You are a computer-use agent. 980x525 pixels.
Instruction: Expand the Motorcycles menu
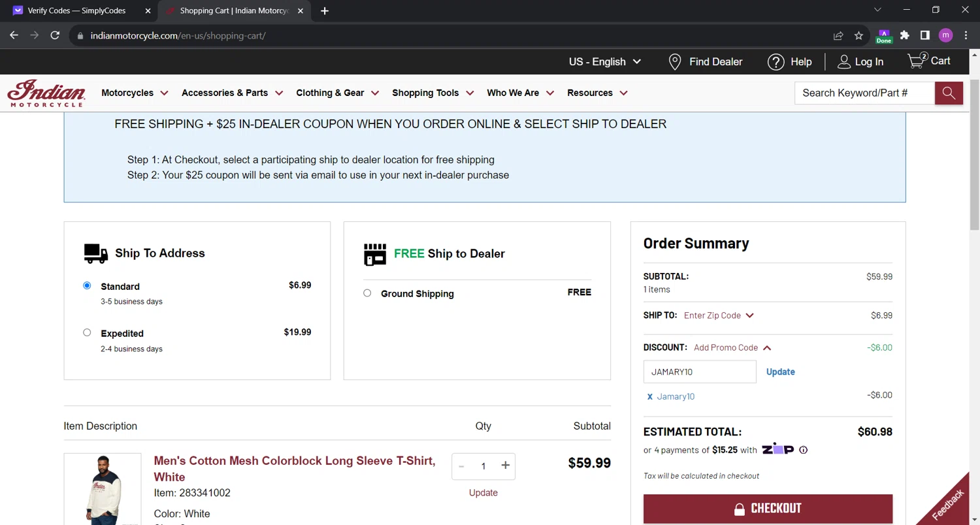click(135, 93)
